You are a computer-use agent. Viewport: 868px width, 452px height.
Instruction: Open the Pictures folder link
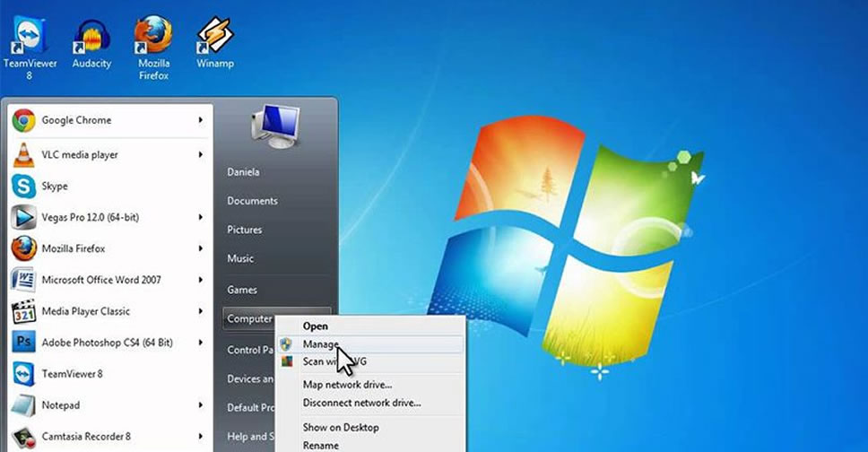(244, 230)
